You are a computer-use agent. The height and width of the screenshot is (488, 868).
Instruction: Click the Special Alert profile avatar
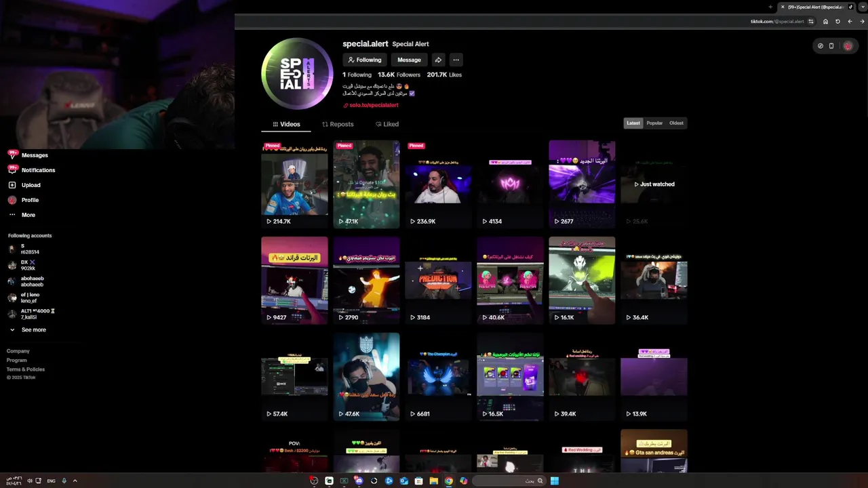click(x=297, y=74)
